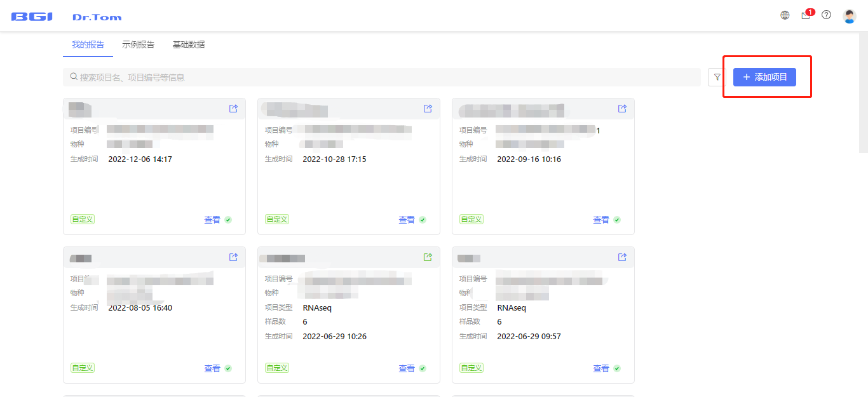Click share icon on 2022-09-16 10:16 project
This screenshot has width=868, height=397.
pyautogui.click(x=622, y=109)
